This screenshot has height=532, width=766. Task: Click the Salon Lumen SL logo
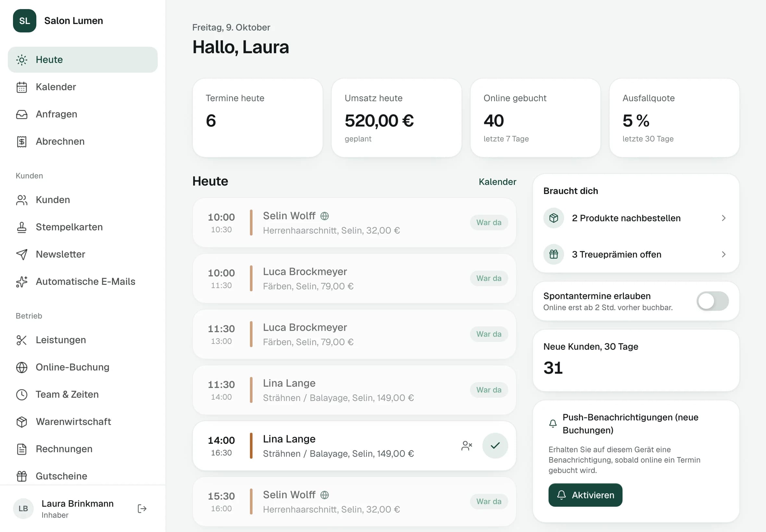click(x=24, y=21)
